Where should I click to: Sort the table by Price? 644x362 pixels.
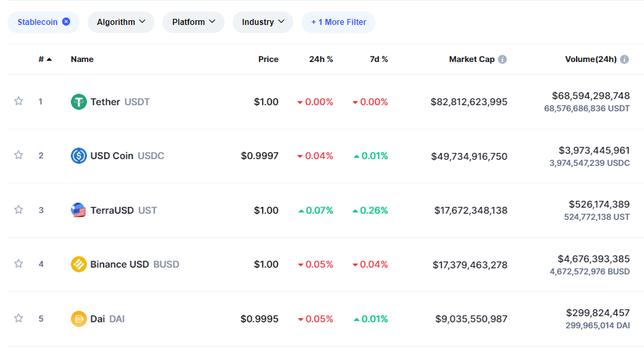point(268,59)
